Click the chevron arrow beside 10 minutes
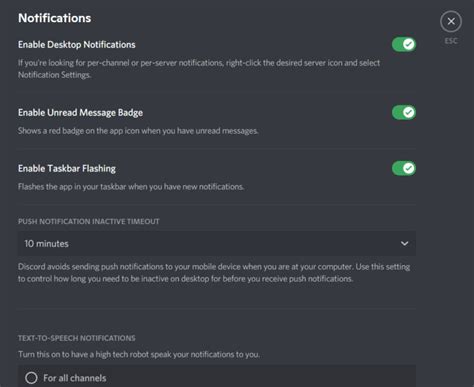The height and width of the screenshot is (387, 474). (404, 244)
